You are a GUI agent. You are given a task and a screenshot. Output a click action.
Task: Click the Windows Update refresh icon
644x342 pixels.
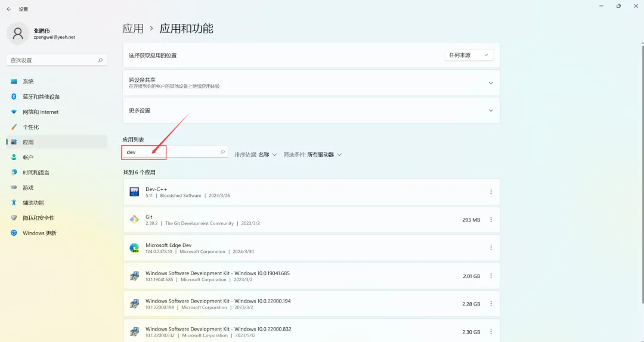pyautogui.click(x=14, y=233)
